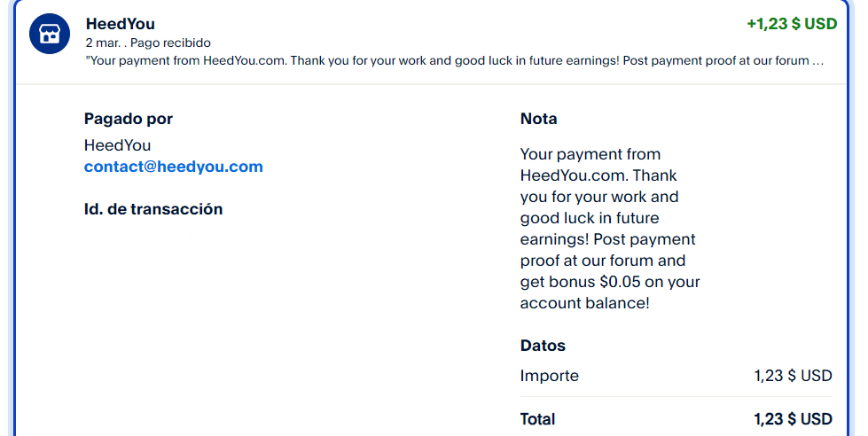
Task: Select the full note paragraph text
Action: coord(608,229)
